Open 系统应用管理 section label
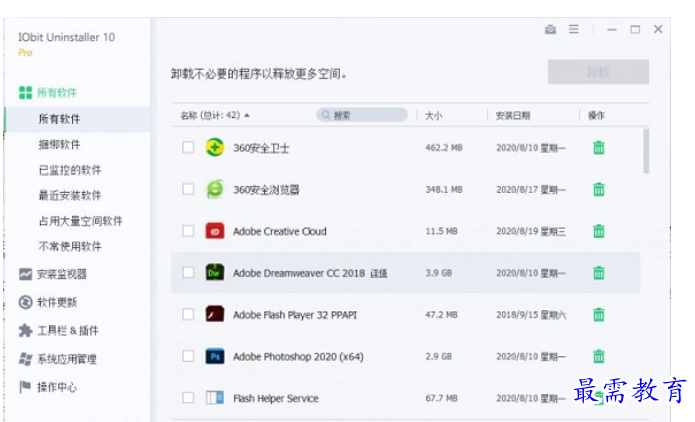 coord(67,359)
